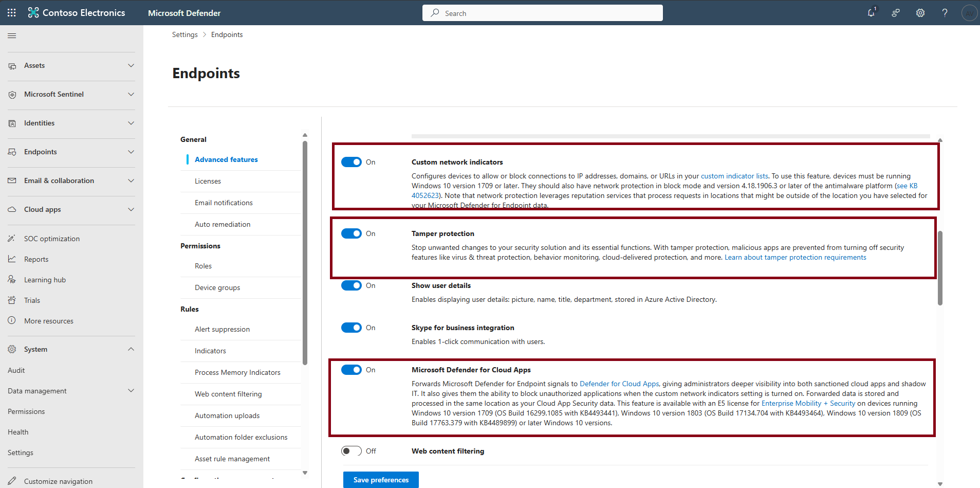Open Learn about tamper protection requirements link
This screenshot has width=980, height=488.
point(795,257)
